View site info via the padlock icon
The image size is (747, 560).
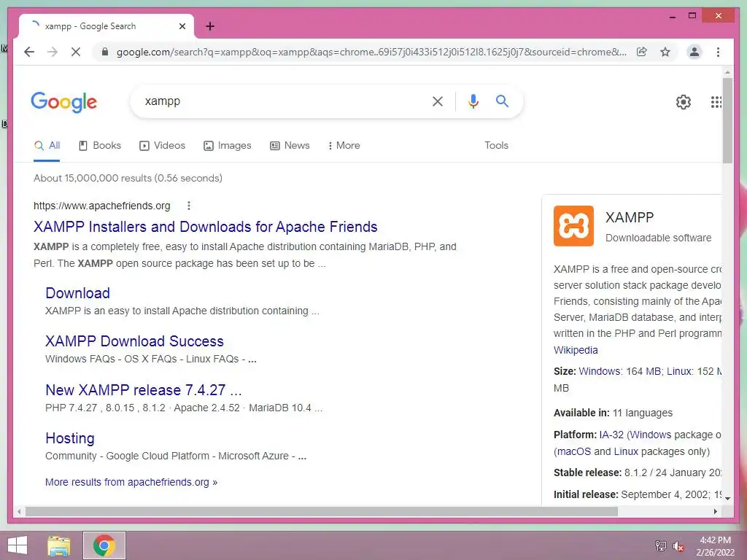click(x=105, y=52)
